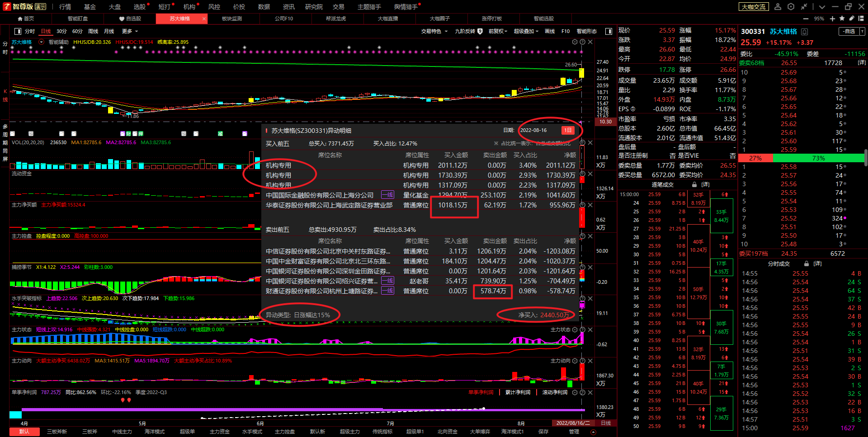868x437 pixels.
Task: Toggle the 滚动净利润 option
Action: pyautogui.click(x=555, y=392)
